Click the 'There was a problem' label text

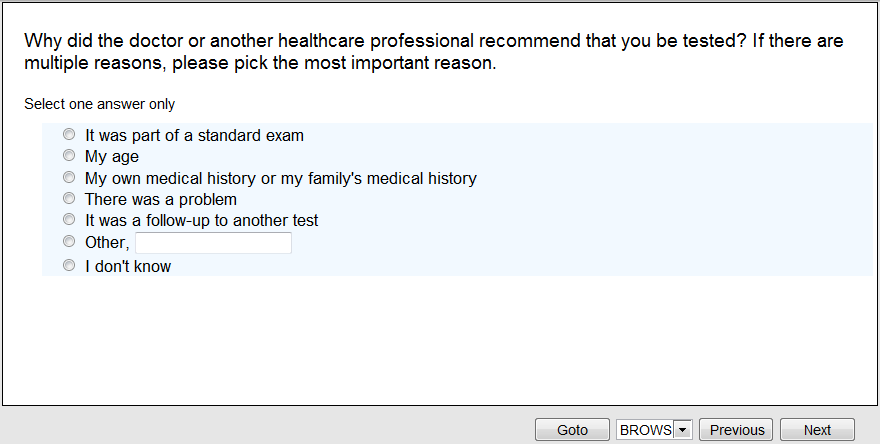[x=160, y=200]
